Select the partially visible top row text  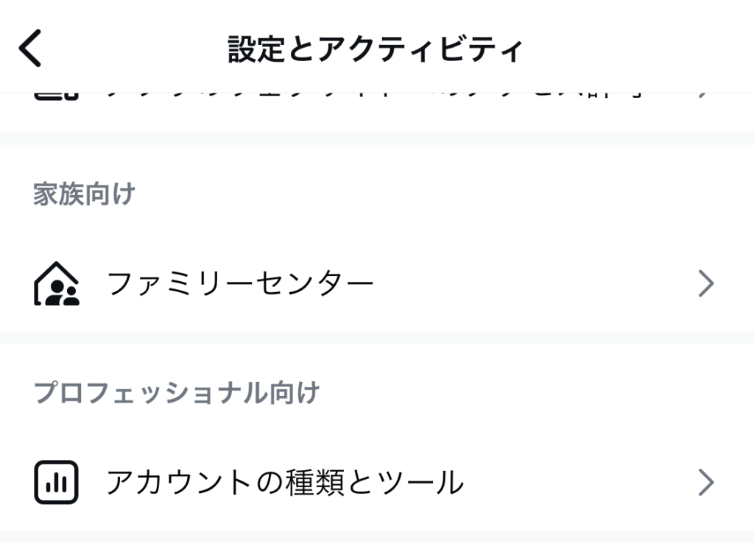pos(374,96)
